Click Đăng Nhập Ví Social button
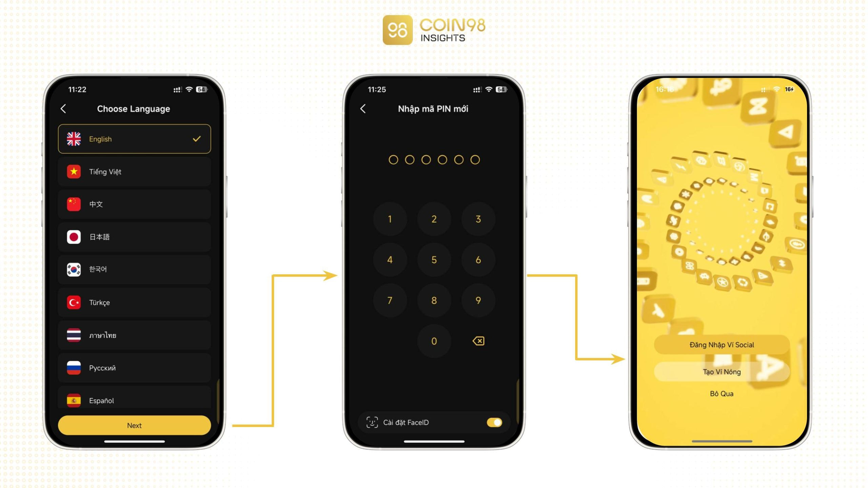Viewport: 868px width, 488px height. (721, 344)
